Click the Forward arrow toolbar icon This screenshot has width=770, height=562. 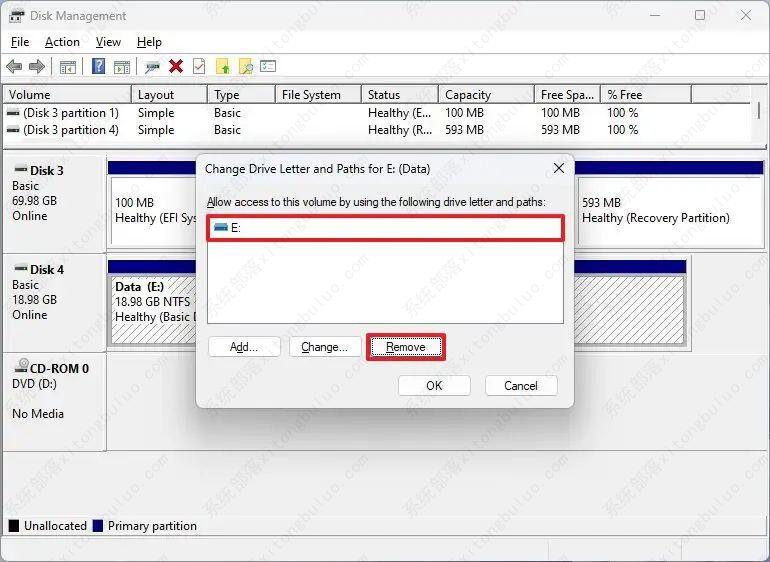[37, 67]
